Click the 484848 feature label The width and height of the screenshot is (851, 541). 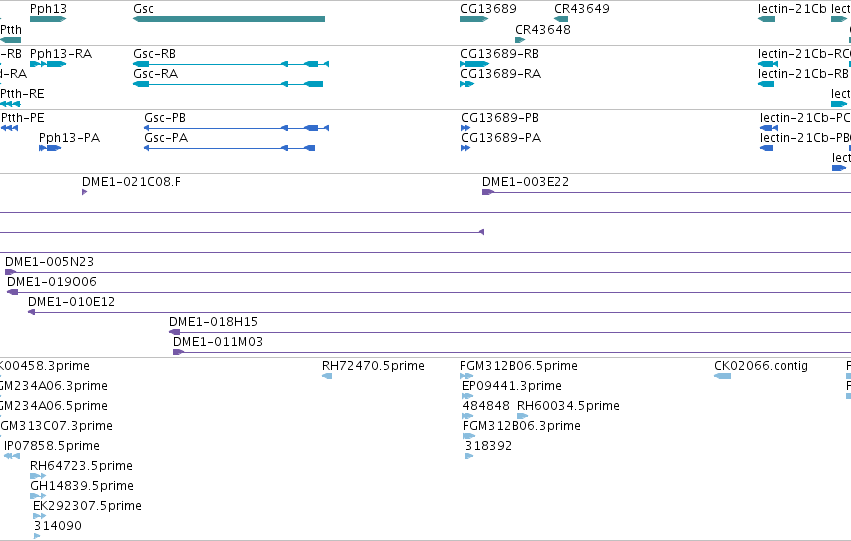486,406
